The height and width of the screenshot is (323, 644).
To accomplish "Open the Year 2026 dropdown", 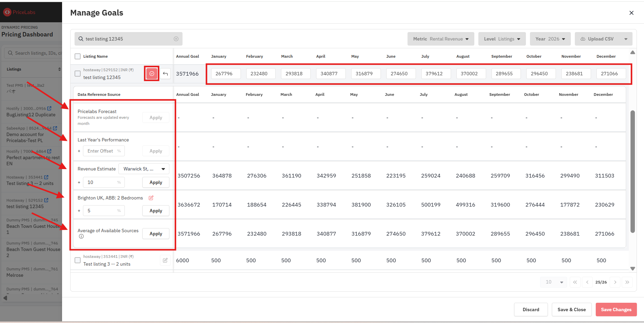I will point(550,39).
